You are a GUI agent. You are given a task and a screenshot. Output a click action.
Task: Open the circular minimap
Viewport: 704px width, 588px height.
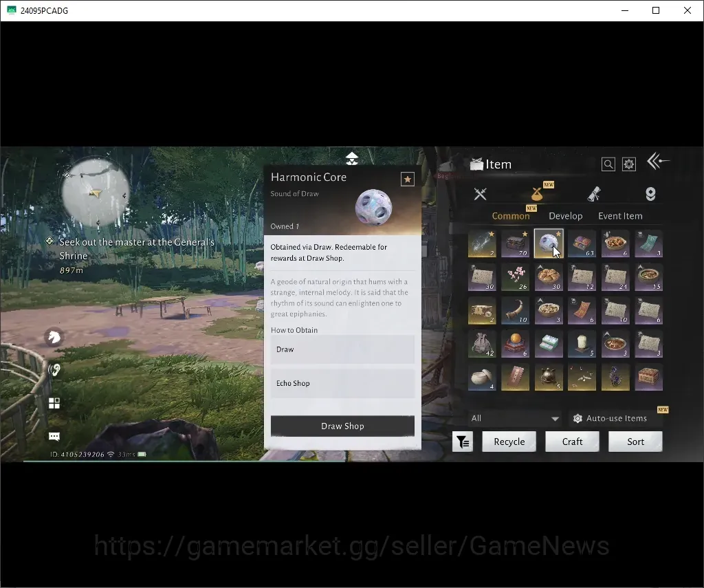(x=95, y=192)
